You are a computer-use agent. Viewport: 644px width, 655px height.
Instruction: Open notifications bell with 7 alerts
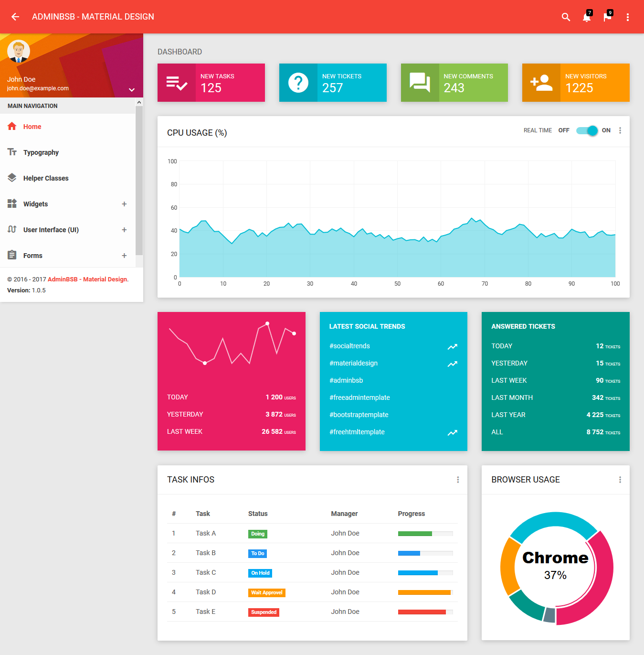click(586, 17)
